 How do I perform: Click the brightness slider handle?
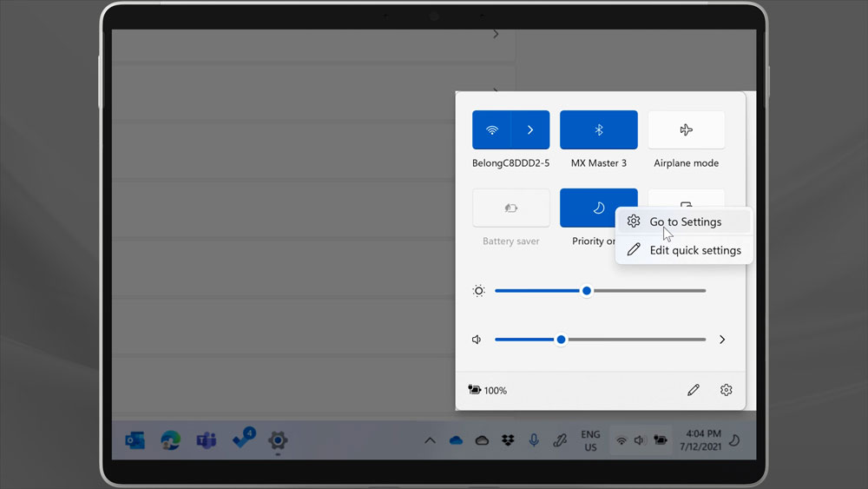587,291
